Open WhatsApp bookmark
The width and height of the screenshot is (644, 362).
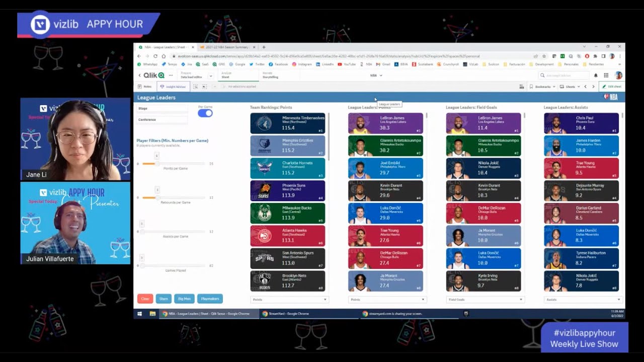[147, 64]
